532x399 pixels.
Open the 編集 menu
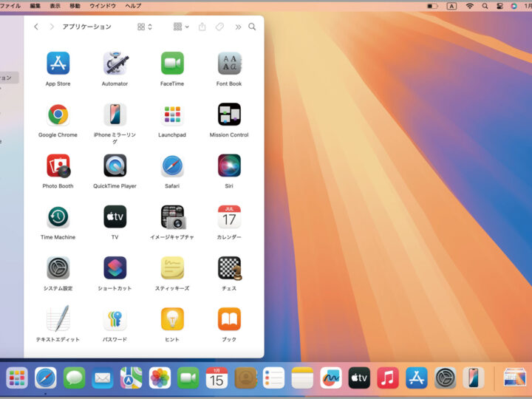(x=35, y=6)
